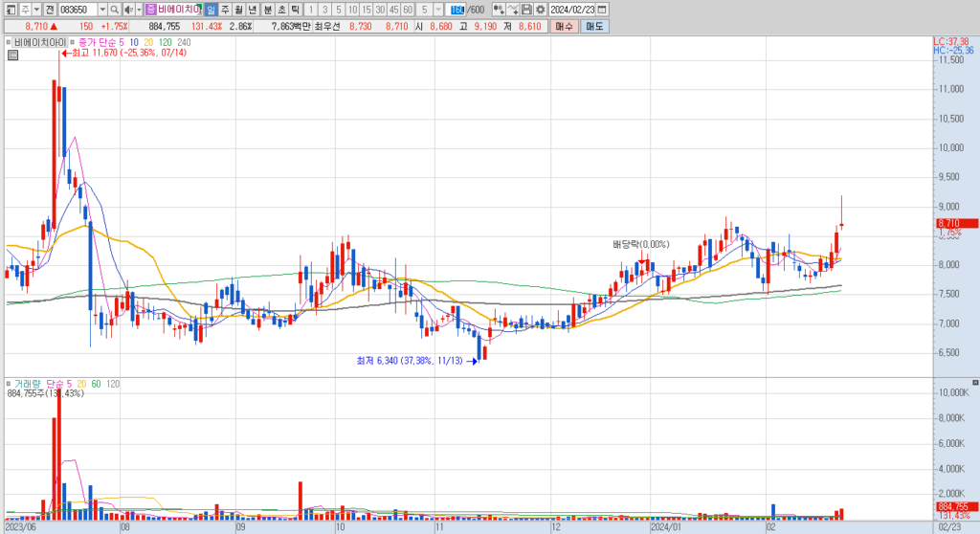This screenshot has width=980, height=534.
Task: Save chart with floppy disk icon
Action: click(526, 10)
